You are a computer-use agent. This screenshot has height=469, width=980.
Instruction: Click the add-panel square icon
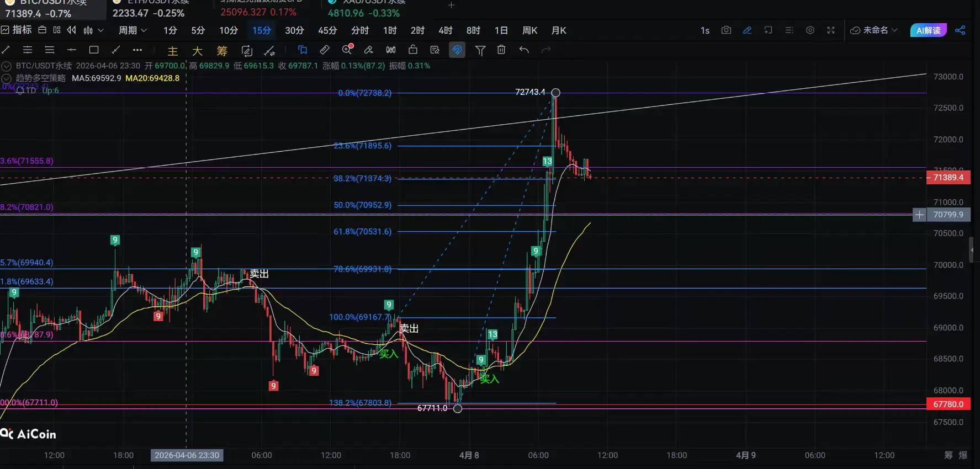tap(768, 30)
